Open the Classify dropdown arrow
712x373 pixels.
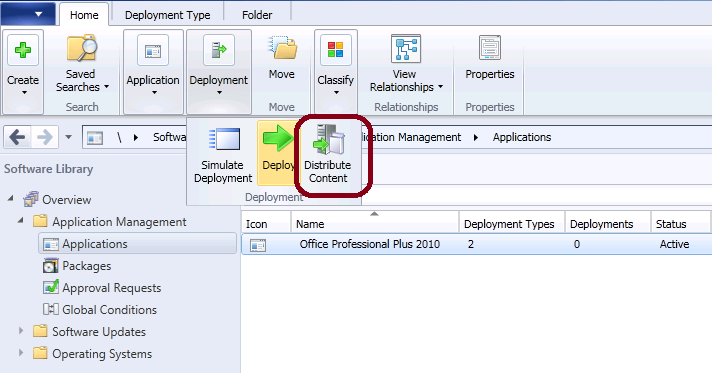tap(336, 93)
